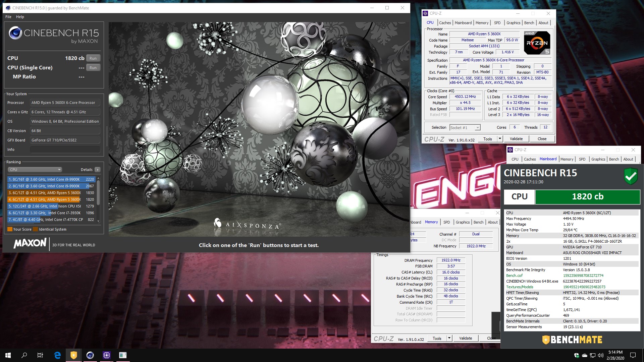This screenshot has width=644, height=362.
Task: Click the MAXON logo in Cinebench
Action: 30,243
